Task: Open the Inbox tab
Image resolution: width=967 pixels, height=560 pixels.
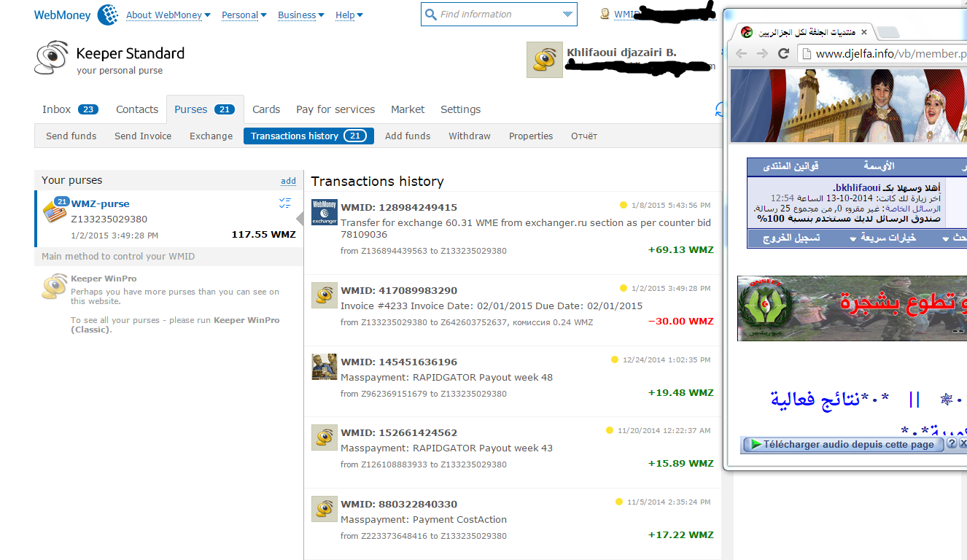Action: pyautogui.click(x=69, y=109)
